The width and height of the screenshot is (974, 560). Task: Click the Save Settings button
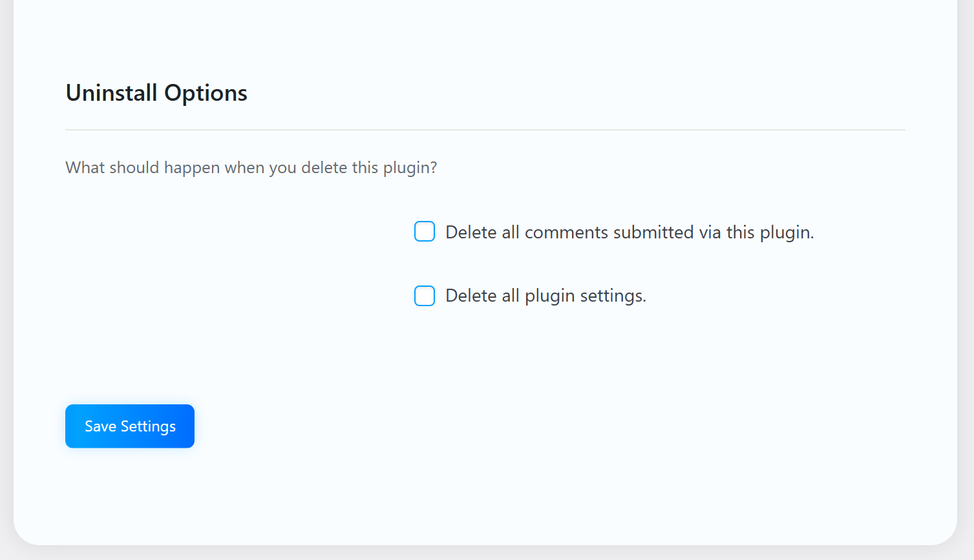(130, 426)
